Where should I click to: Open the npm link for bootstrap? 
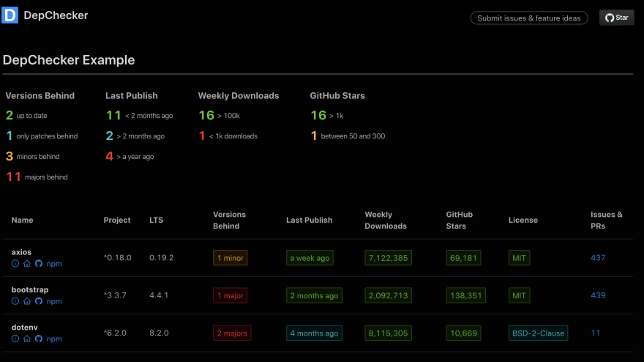(54, 301)
